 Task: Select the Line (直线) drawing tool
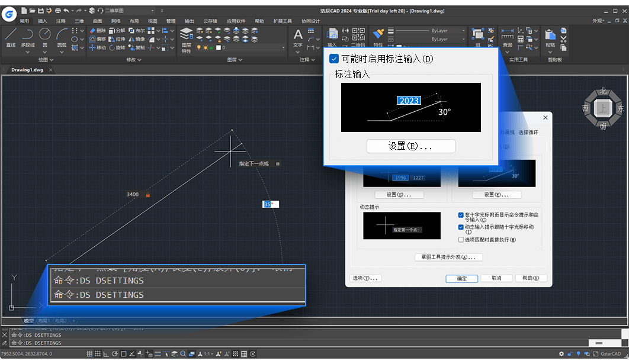tap(11, 38)
